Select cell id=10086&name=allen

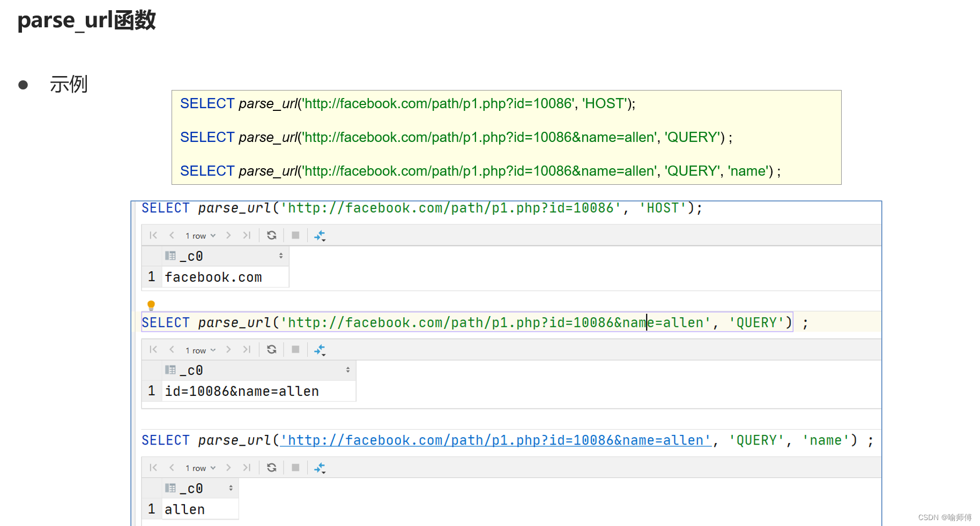click(259, 392)
